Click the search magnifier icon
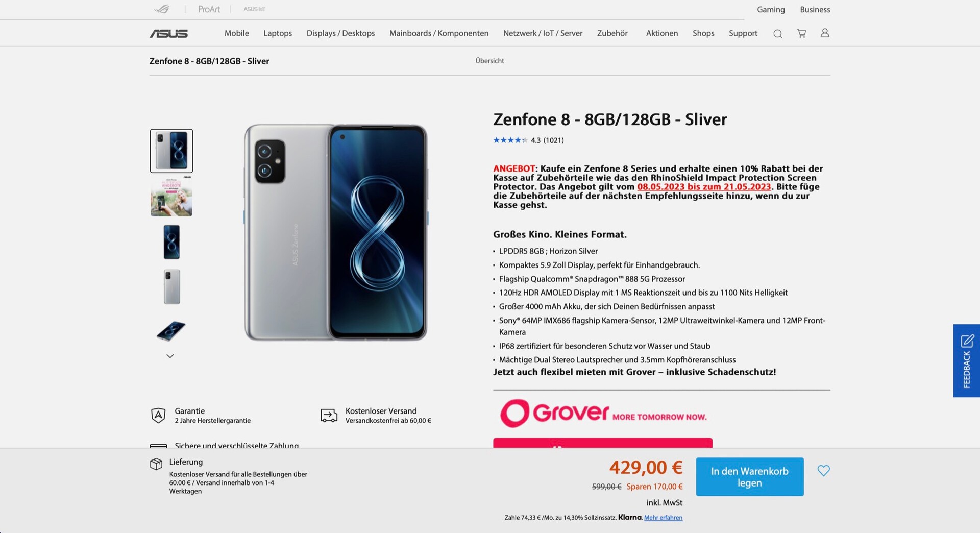This screenshot has width=980, height=533. [x=777, y=34]
